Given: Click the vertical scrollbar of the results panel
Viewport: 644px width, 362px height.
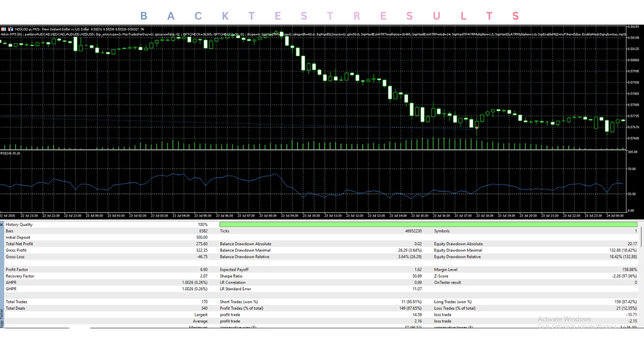Looking at the screenshot, I should (x=641, y=236).
